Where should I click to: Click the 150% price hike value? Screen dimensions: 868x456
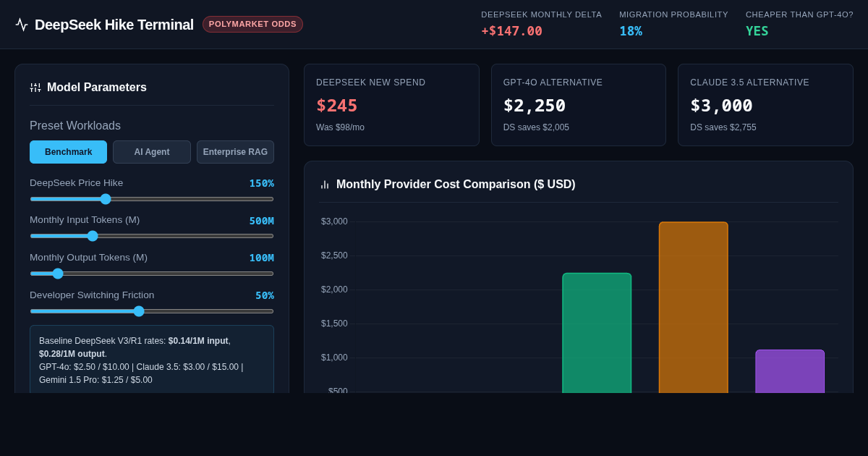(262, 183)
